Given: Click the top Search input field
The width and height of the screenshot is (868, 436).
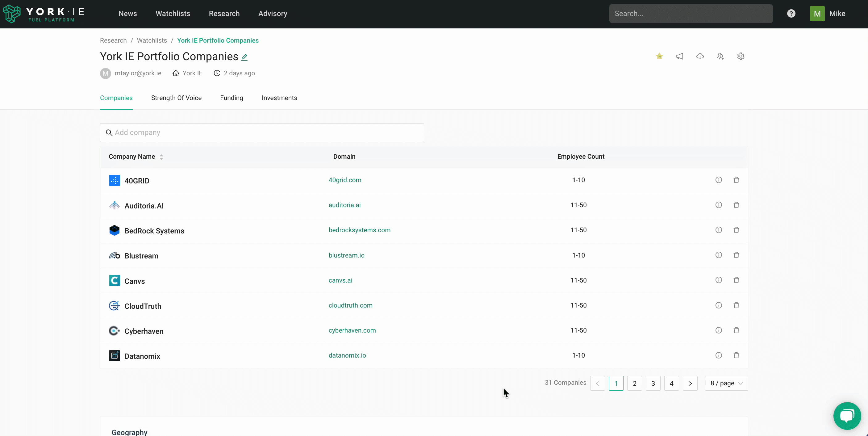Looking at the screenshot, I should tap(691, 14).
